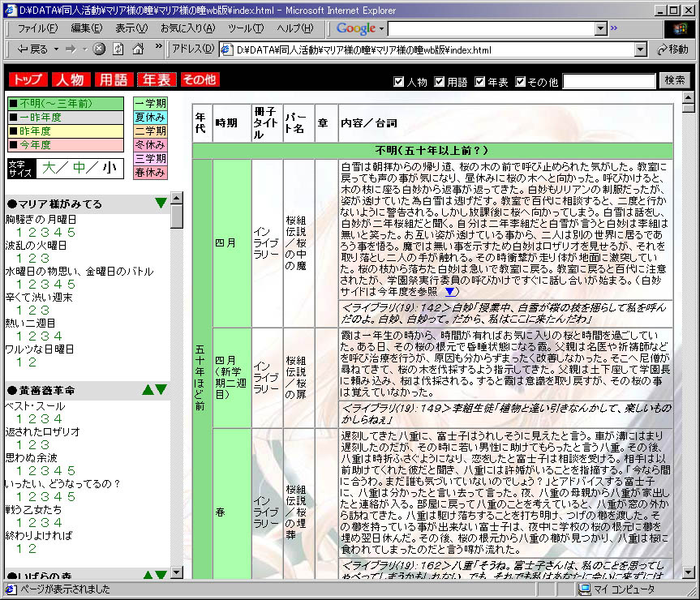Open the 編集(E) menu

pyautogui.click(x=87, y=28)
